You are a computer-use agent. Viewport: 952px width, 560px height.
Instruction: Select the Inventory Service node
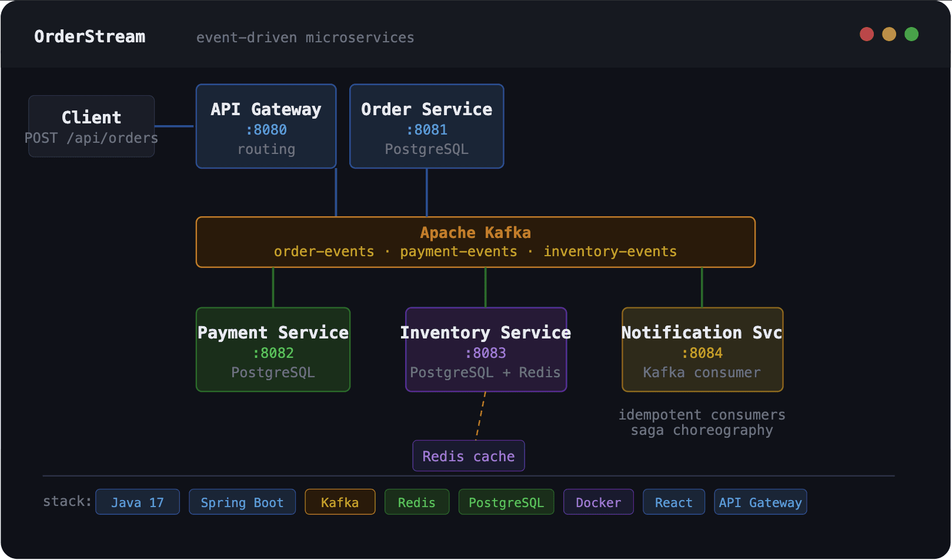tap(485, 349)
